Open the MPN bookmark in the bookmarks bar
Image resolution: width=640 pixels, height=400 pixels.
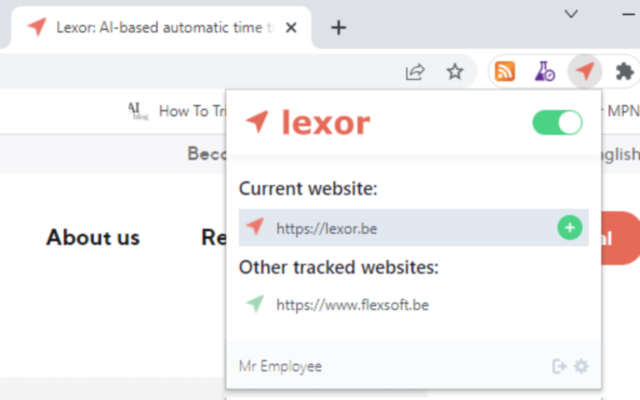(x=621, y=111)
